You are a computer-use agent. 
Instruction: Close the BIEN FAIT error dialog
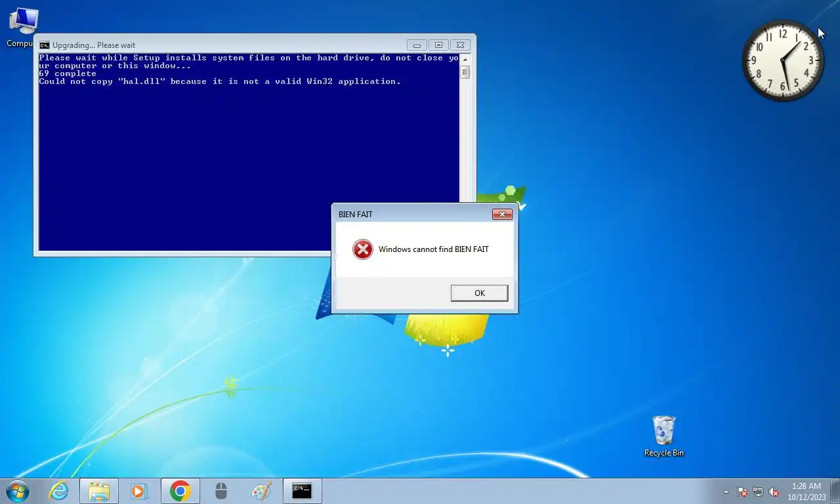(x=502, y=214)
